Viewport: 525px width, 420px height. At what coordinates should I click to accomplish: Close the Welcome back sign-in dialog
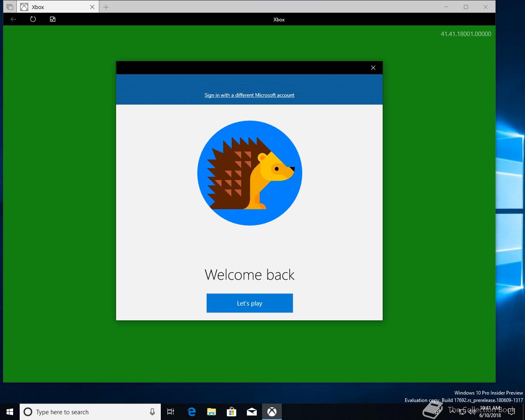click(373, 68)
